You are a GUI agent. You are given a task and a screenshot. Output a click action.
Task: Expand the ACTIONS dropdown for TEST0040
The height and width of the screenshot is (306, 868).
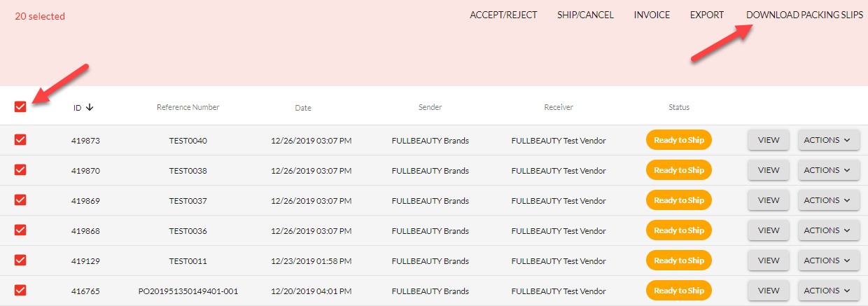(829, 140)
